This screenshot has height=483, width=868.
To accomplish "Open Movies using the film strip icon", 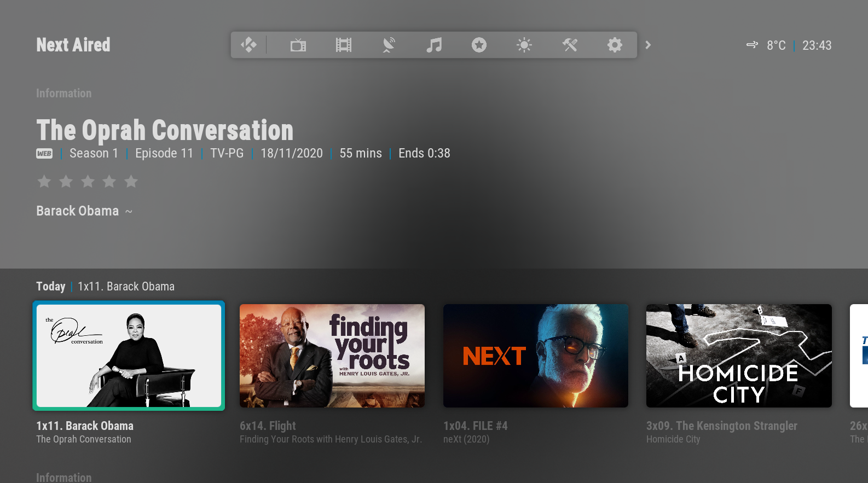I will pyautogui.click(x=344, y=45).
